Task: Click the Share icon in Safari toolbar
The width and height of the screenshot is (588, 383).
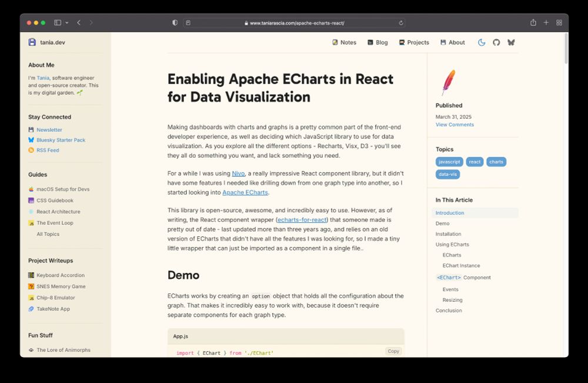Action: [533, 22]
